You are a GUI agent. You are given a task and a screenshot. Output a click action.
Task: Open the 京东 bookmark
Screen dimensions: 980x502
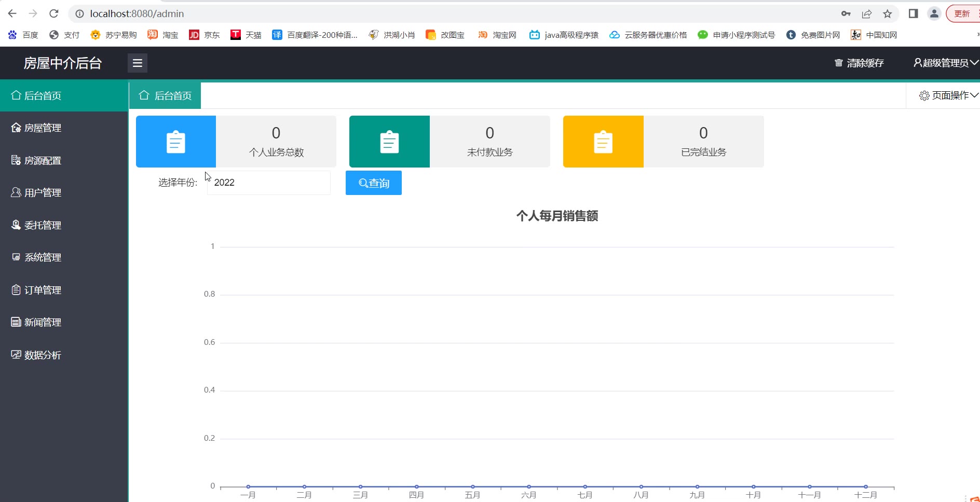tap(205, 35)
